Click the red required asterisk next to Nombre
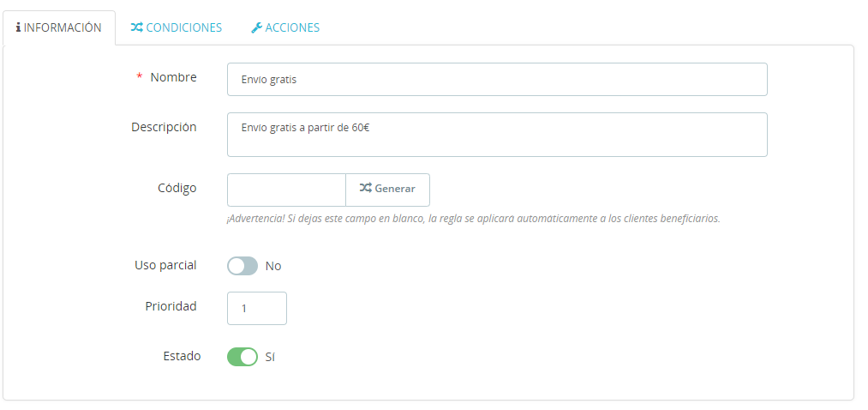The image size is (868, 410). point(140,77)
